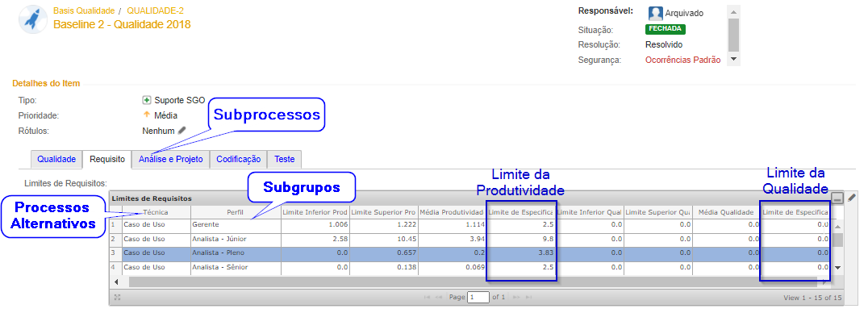The width and height of the screenshot is (868, 313).
Task: Click the down arrow of the details panel scrollbar
Action: (733, 59)
